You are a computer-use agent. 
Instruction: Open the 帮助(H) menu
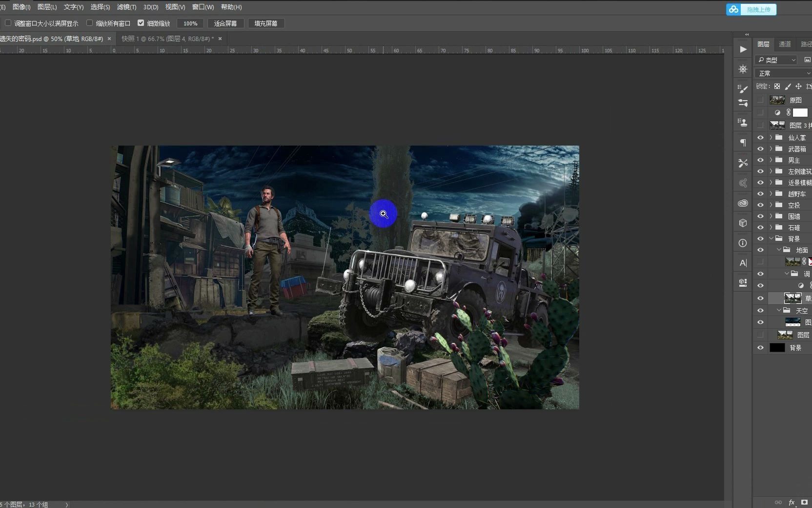point(231,7)
